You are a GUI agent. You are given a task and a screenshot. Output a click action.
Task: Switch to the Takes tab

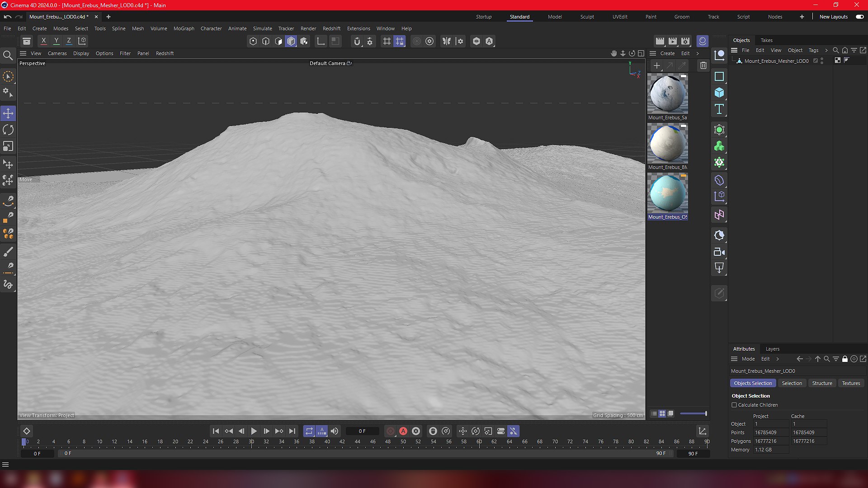[x=766, y=40]
